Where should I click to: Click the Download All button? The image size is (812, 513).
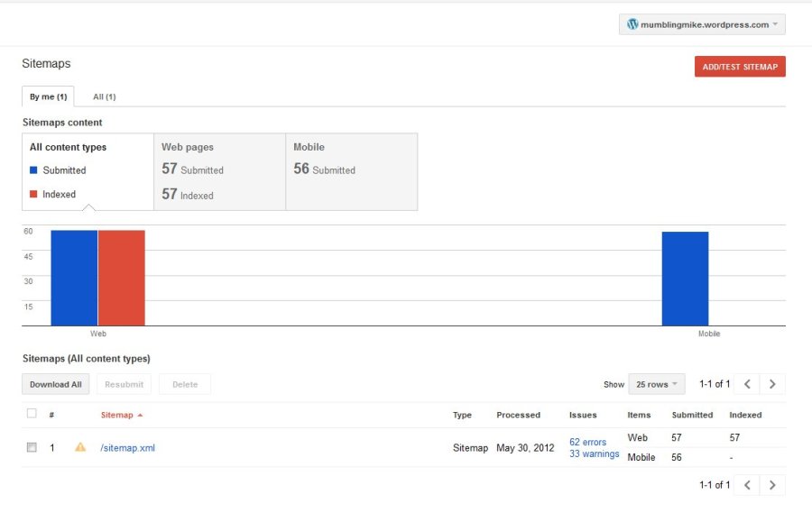[56, 384]
